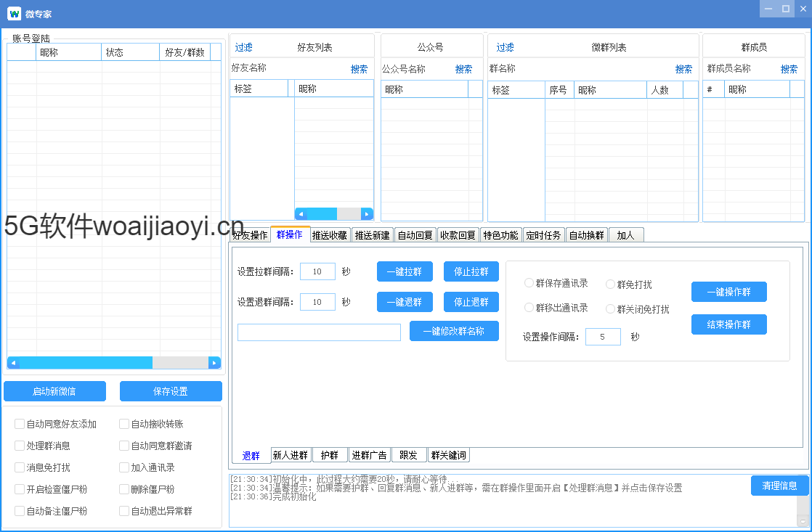Image resolution: width=812 pixels, height=532 pixels.
Task: Click friend list horizontal scrollbar thumb
Action: pos(322,213)
